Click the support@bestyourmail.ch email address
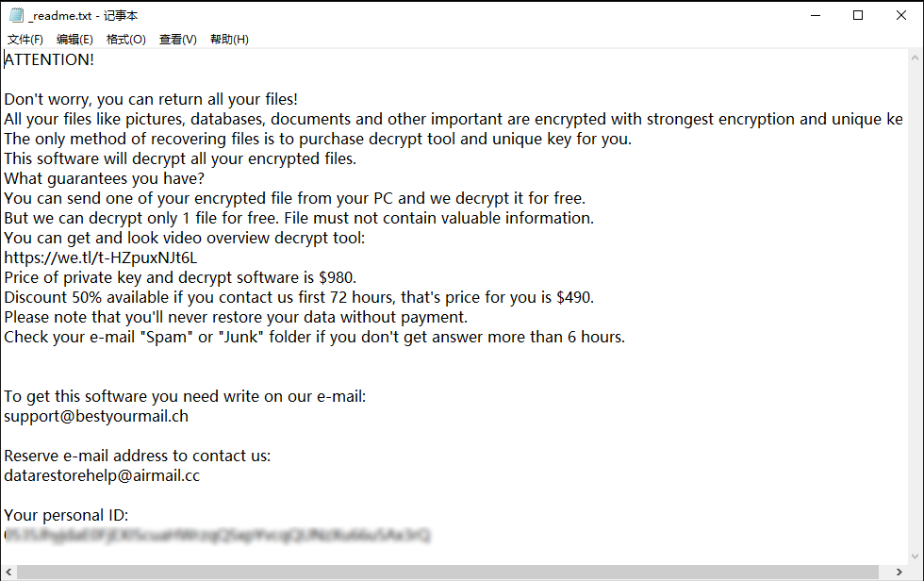This screenshot has width=924, height=581. [x=96, y=416]
